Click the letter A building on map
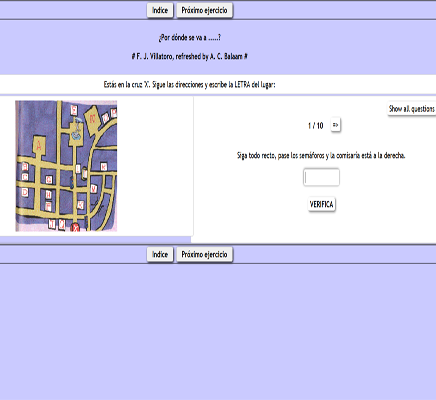Viewport: 436px width, 400px height. pyautogui.click(x=39, y=146)
